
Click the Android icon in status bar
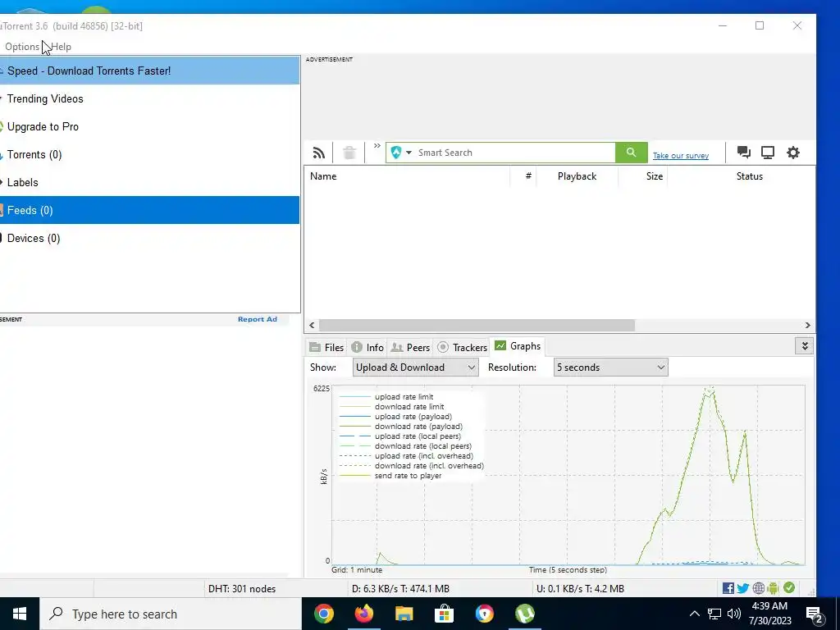773,588
